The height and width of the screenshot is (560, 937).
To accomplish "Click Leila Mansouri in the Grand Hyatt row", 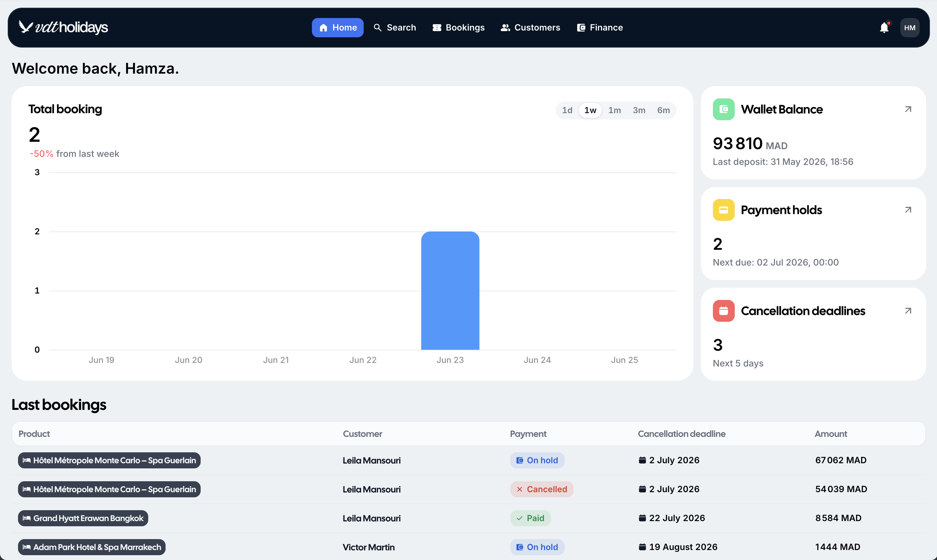I will [x=371, y=518].
